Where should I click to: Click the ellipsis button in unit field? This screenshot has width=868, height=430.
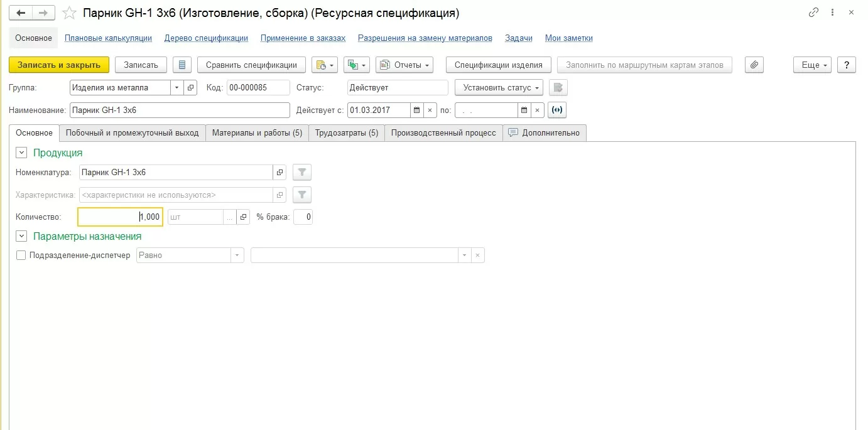(230, 217)
